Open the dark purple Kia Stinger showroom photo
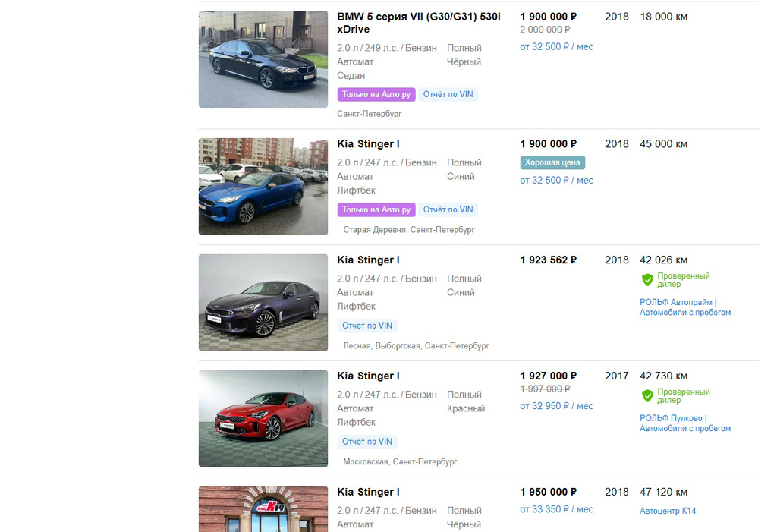Screen dimensions: 777x532 pos(263,303)
